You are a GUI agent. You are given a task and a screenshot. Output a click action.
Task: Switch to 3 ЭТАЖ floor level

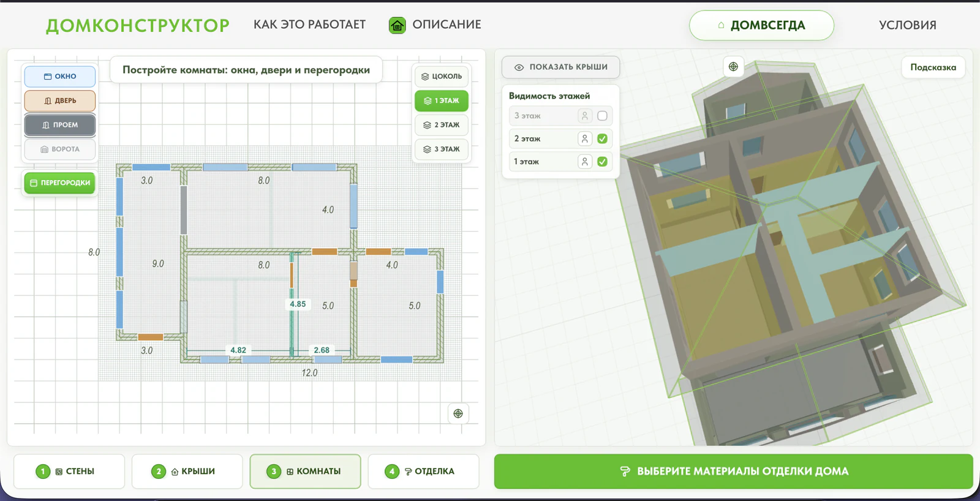(x=442, y=149)
